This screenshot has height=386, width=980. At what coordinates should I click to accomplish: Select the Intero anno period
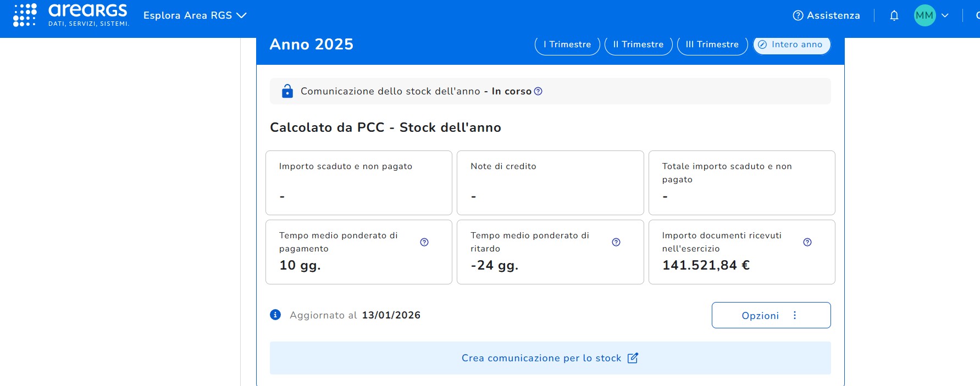[791, 44]
